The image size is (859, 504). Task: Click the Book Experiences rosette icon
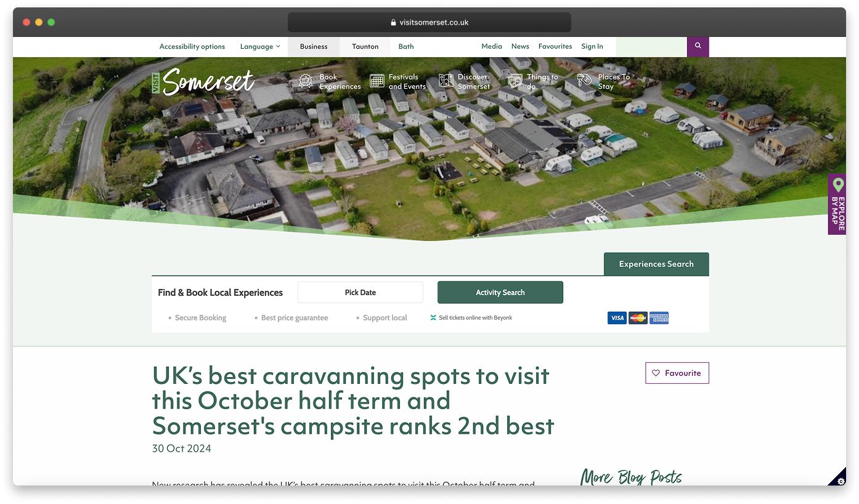(306, 81)
